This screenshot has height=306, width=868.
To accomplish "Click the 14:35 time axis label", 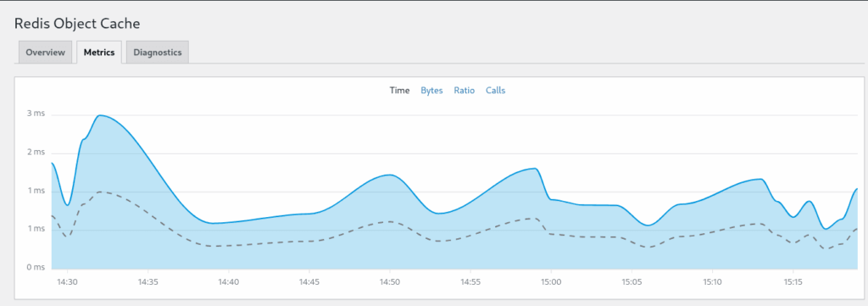I will [x=147, y=281].
